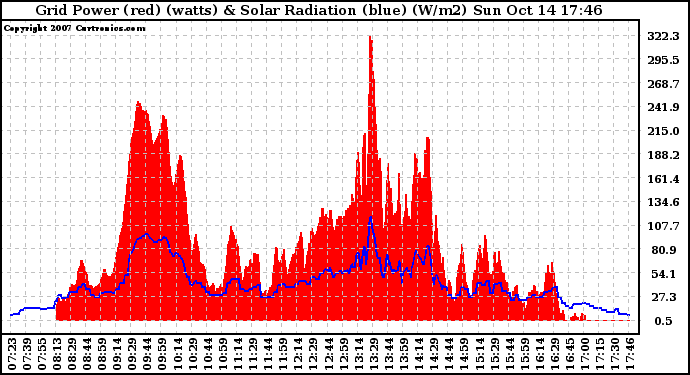Click the 10:44 time label

(208, 354)
